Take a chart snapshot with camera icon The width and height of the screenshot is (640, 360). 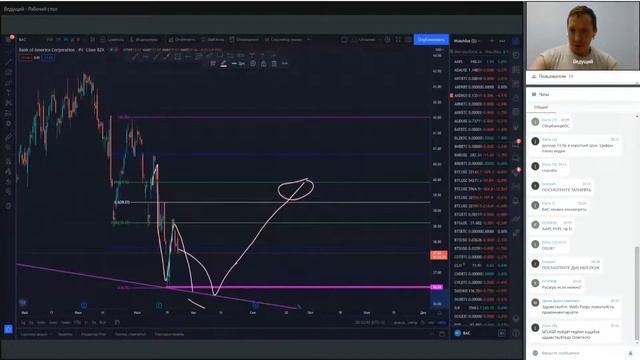(408, 40)
